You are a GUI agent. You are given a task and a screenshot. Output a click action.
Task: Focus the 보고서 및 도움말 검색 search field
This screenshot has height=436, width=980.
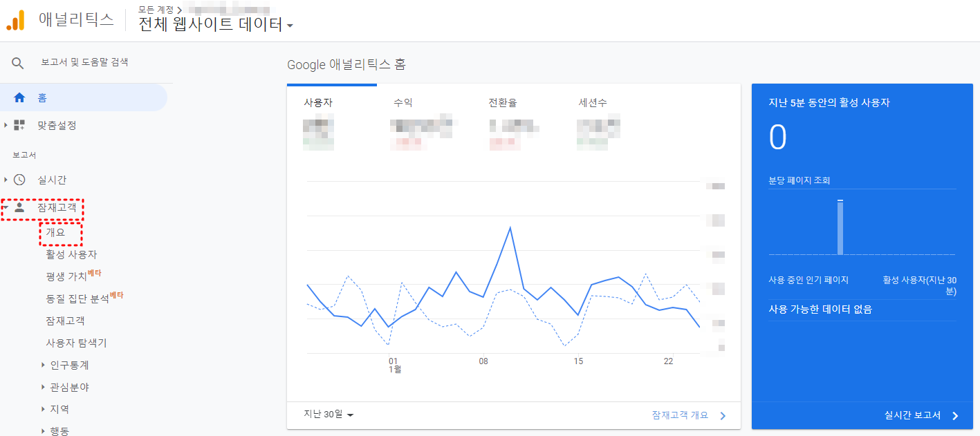pyautogui.click(x=84, y=62)
